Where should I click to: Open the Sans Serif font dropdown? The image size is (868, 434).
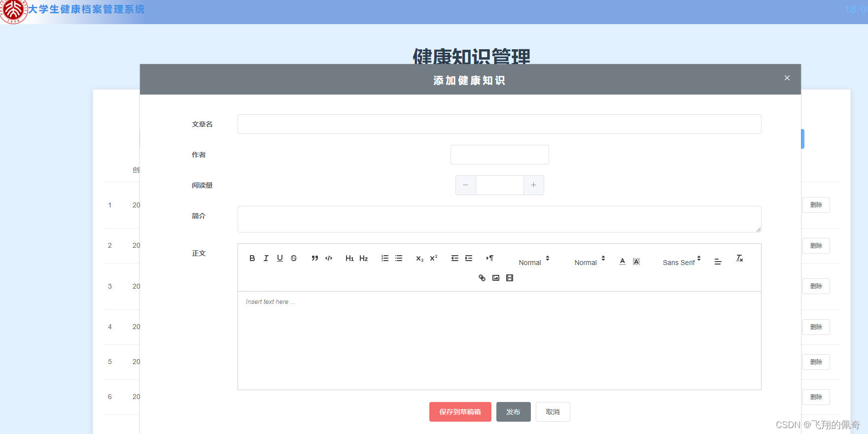pyautogui.click(x=682, y=262)
